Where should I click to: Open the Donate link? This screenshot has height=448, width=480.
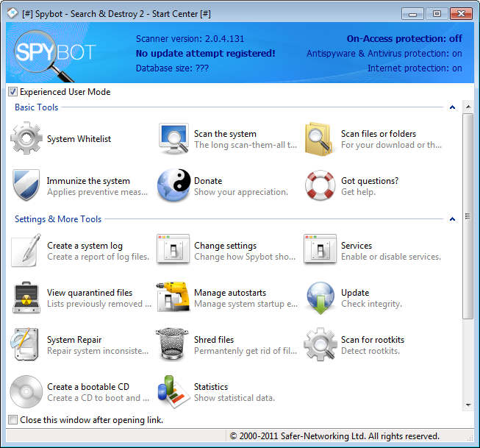point(208,181)
